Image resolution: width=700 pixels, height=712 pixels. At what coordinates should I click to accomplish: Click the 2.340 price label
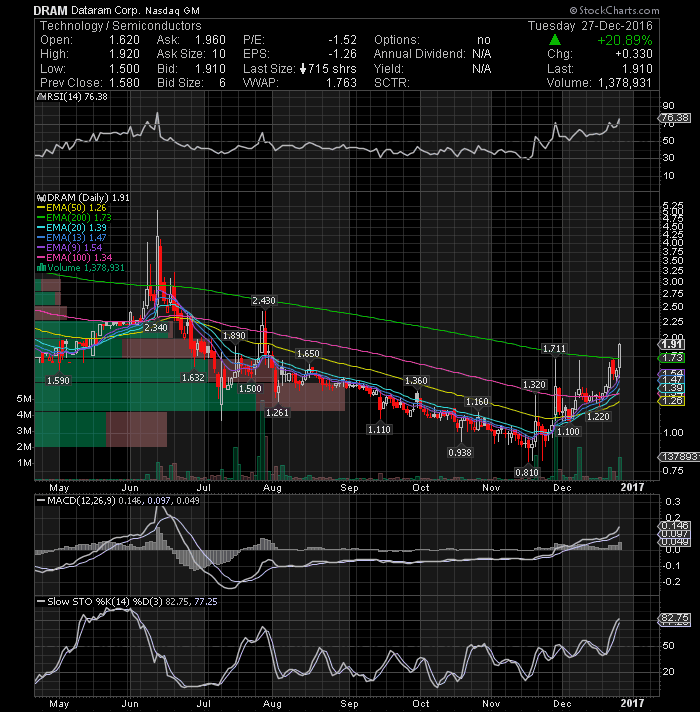coord(156,328)
